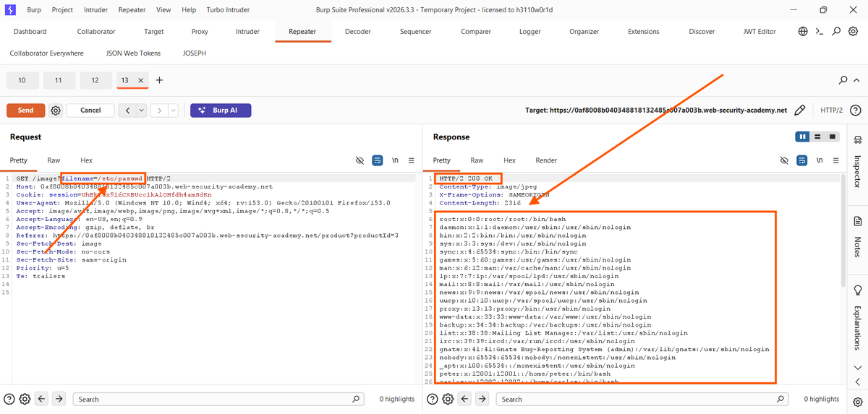Viewport: 868px width, 414px height.
Task: Open Request search settings gear
Action: click(x=25, y=399)
